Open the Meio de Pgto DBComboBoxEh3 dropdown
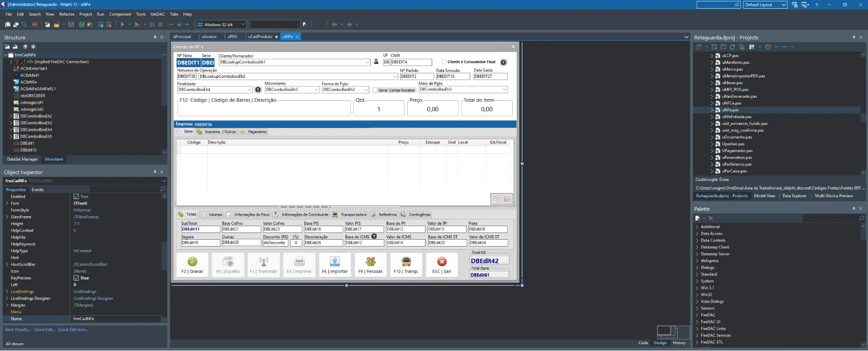 tap(505, 90)
